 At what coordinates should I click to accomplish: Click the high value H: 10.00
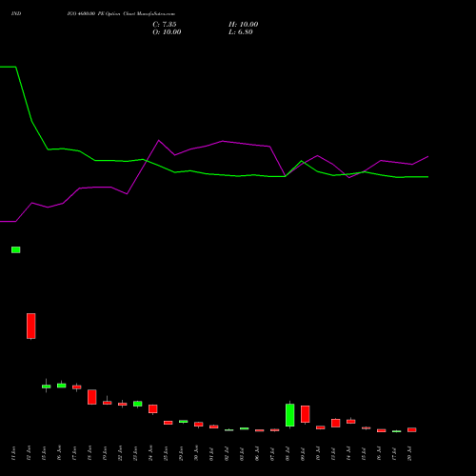point(244,25)
